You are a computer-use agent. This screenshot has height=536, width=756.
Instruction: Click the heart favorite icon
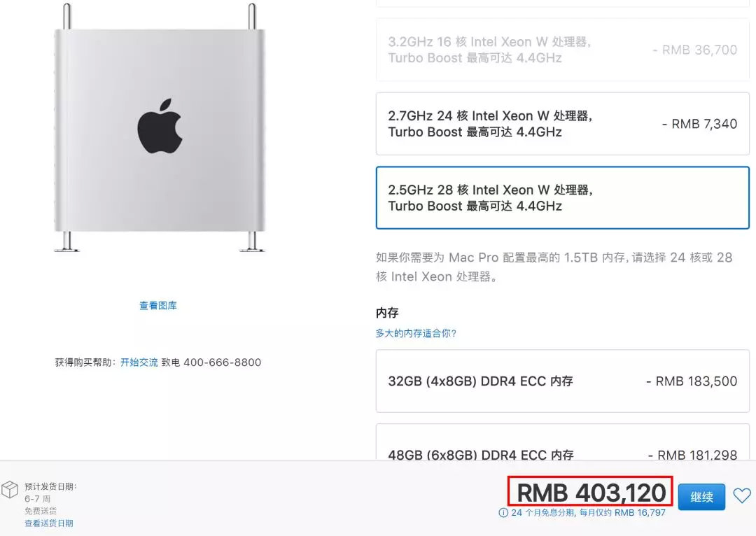[742, 495]
